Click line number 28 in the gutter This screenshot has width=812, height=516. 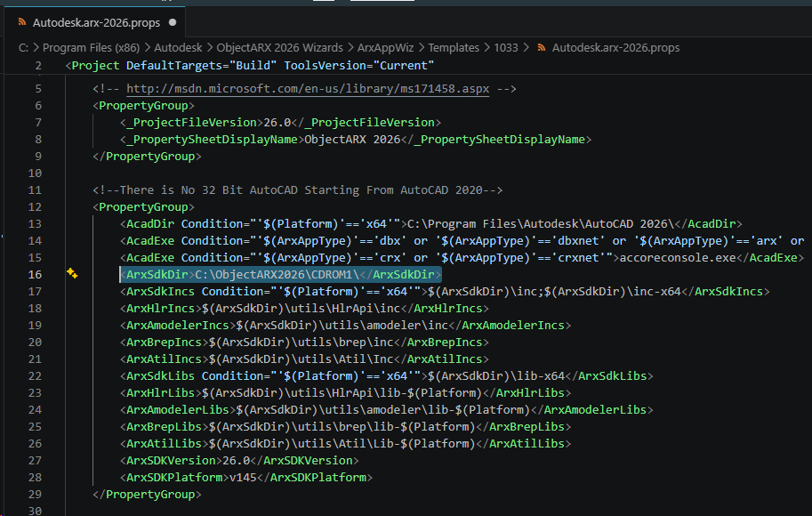coord(36,477)
